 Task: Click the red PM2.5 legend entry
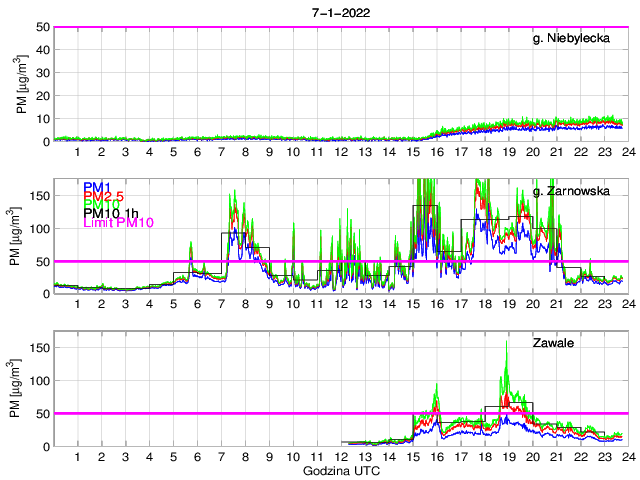click(x=104, y=196)
